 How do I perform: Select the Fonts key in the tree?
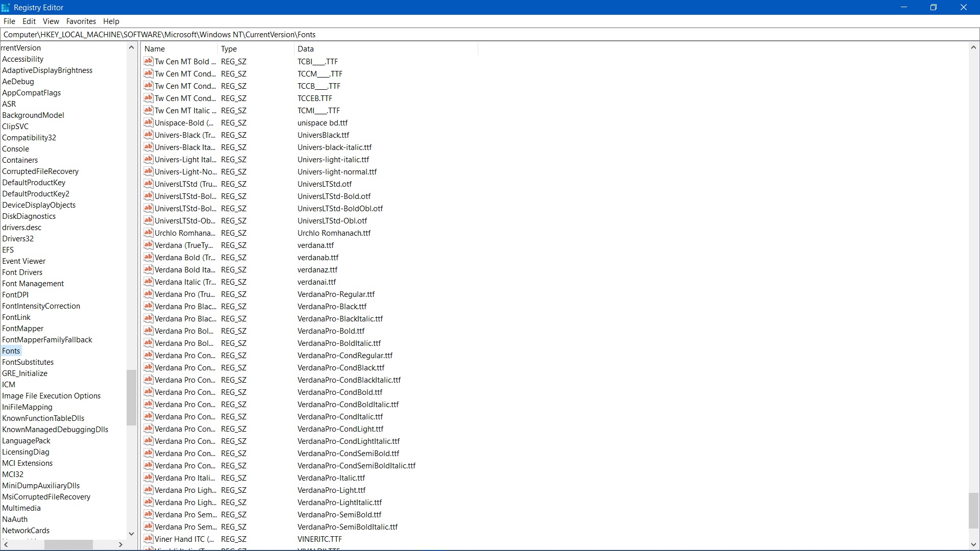[x=11, y=351]
